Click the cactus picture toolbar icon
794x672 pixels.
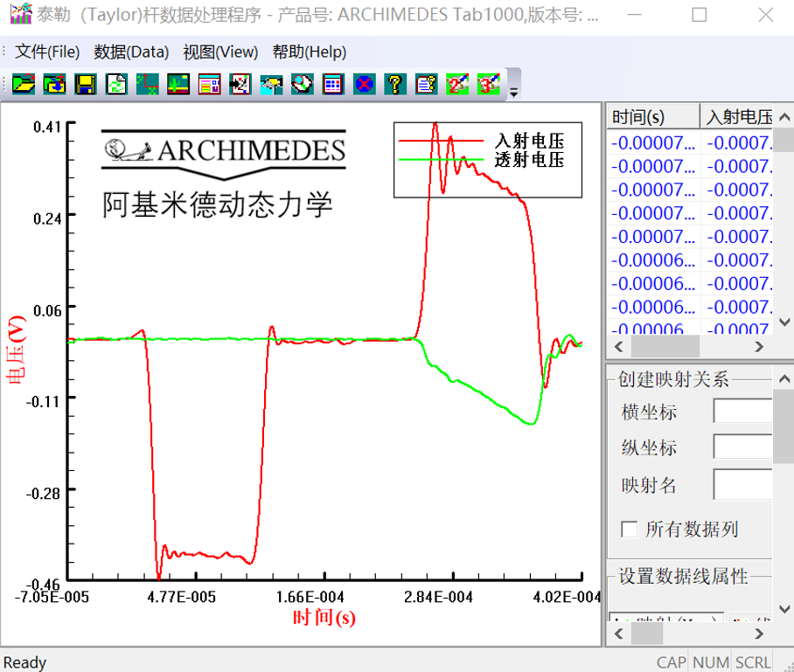pos(178,84)
